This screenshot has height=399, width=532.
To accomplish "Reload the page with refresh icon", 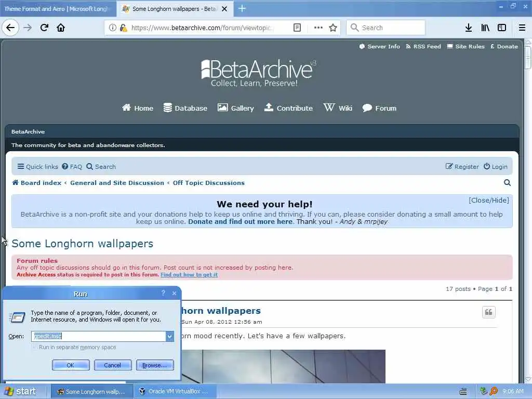I will (44, 28).
